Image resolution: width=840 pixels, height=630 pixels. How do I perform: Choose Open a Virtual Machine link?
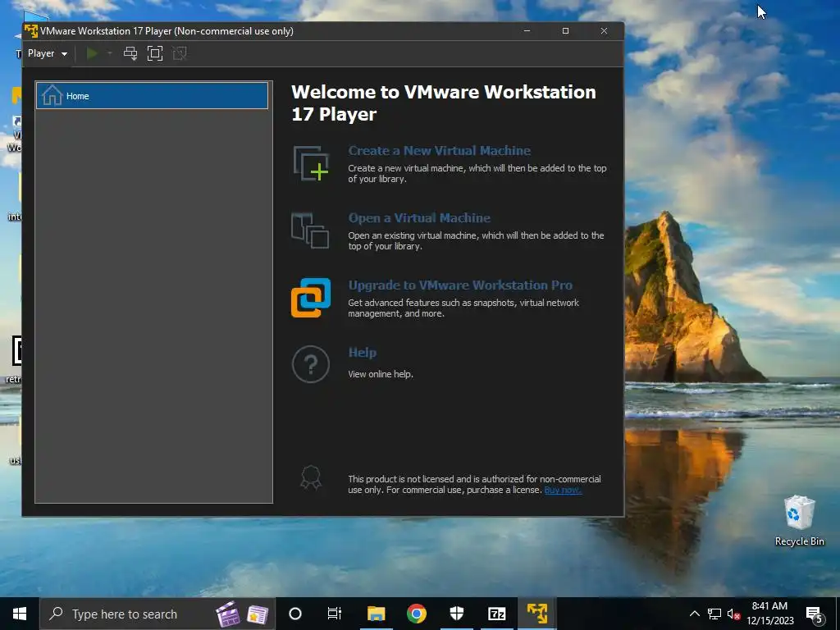click(419, 218)
